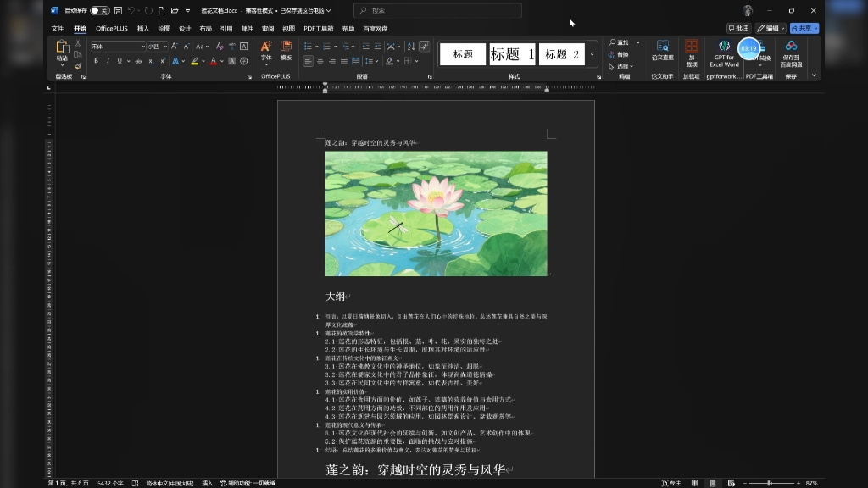
Task: Toggle align right paragraph
Action: pos(332,61)
